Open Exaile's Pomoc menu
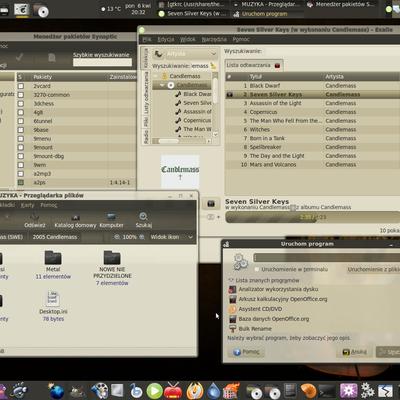 pos(241,39)
